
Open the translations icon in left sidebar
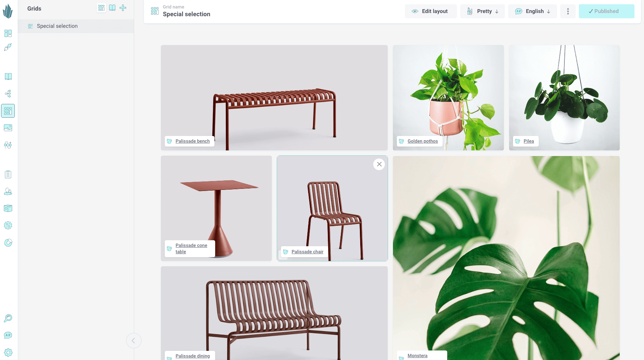pos(8,335)
